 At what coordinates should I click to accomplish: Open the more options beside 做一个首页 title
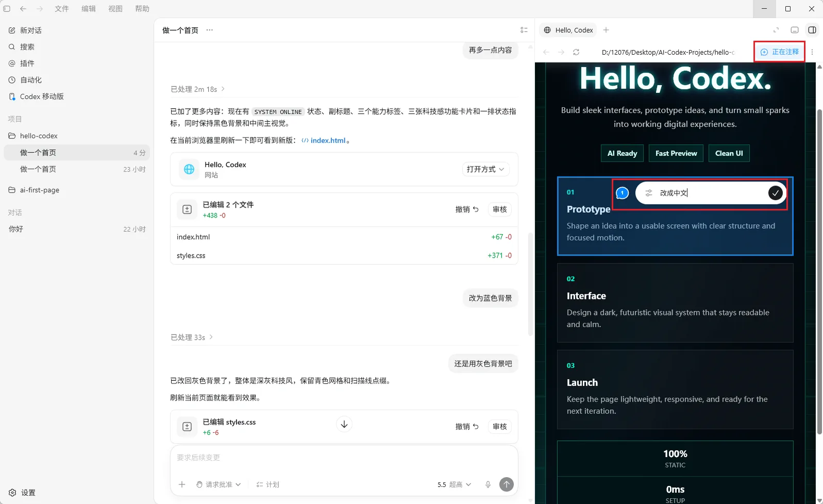coord(210,30)
